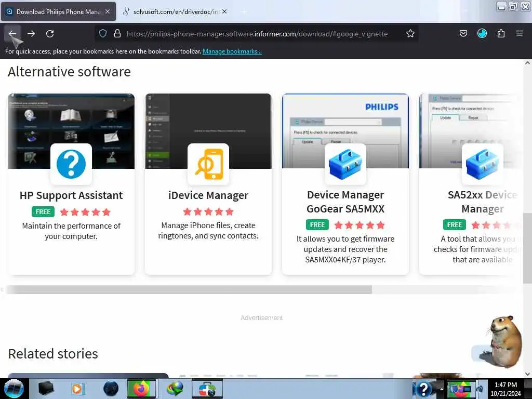Image resolution: width=532 pixels, height=399 pixels.
Task: Click the SA52xx Device Manager toolbox icon
Action: click(x=483, y=164)
